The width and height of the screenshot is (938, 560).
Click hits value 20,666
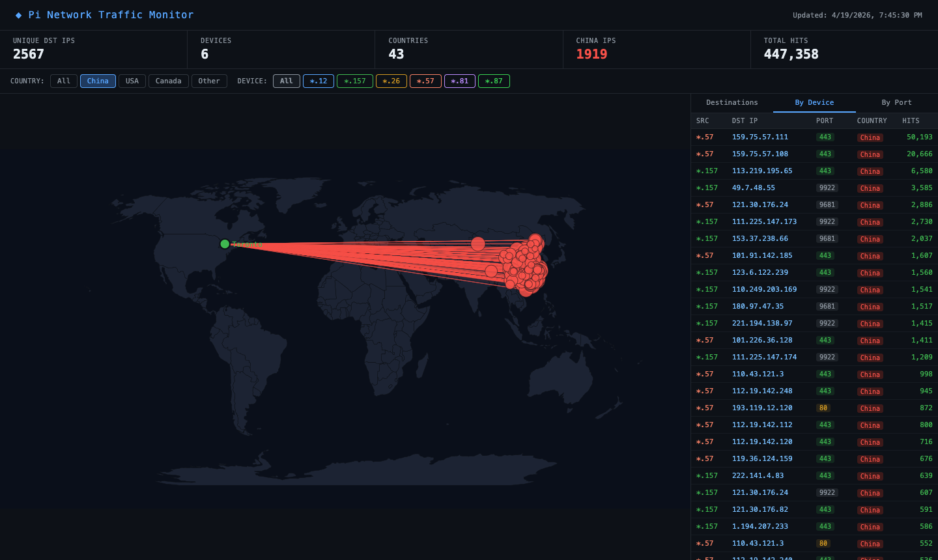click(x=920, y=154)
